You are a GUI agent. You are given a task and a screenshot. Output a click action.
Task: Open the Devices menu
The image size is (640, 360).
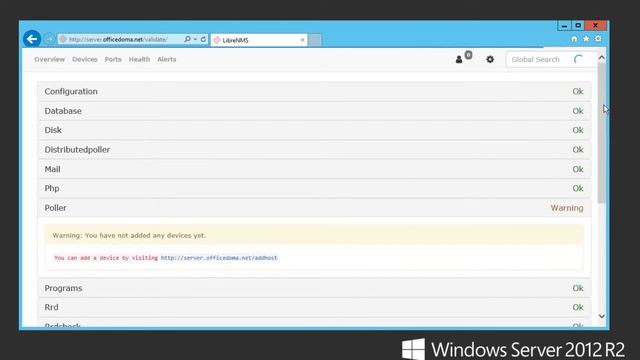click(85, 59)
